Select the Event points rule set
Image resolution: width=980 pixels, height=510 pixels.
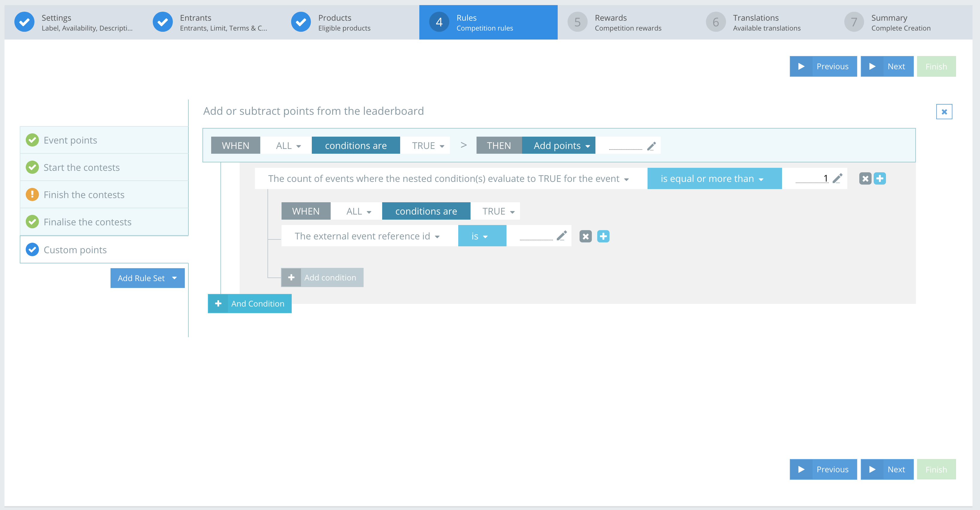coord(70,140)
